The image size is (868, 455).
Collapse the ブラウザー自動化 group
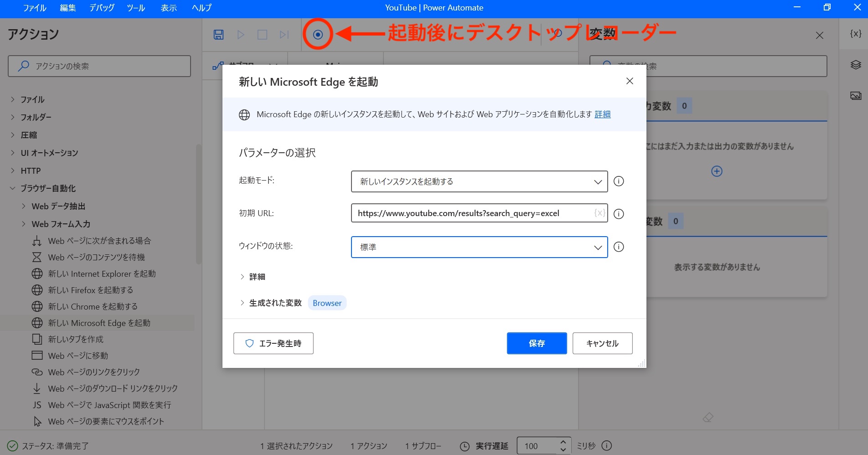click(13, 188)
